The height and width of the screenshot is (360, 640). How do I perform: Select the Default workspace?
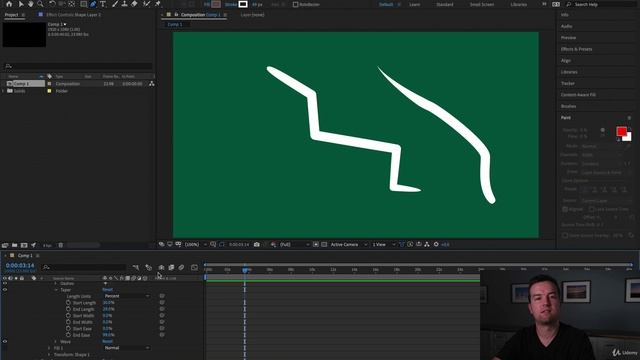[386, 4]
